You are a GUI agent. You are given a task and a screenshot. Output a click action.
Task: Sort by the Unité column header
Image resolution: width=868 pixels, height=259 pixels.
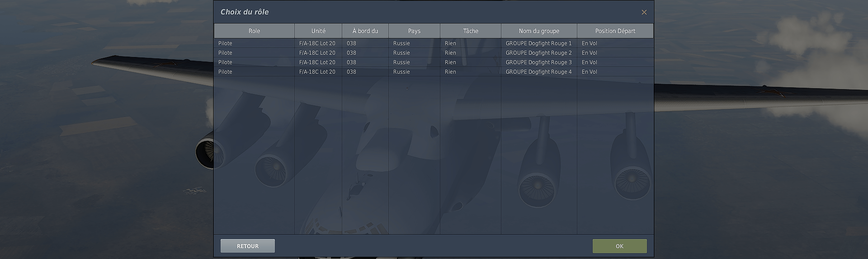[318, 31]
